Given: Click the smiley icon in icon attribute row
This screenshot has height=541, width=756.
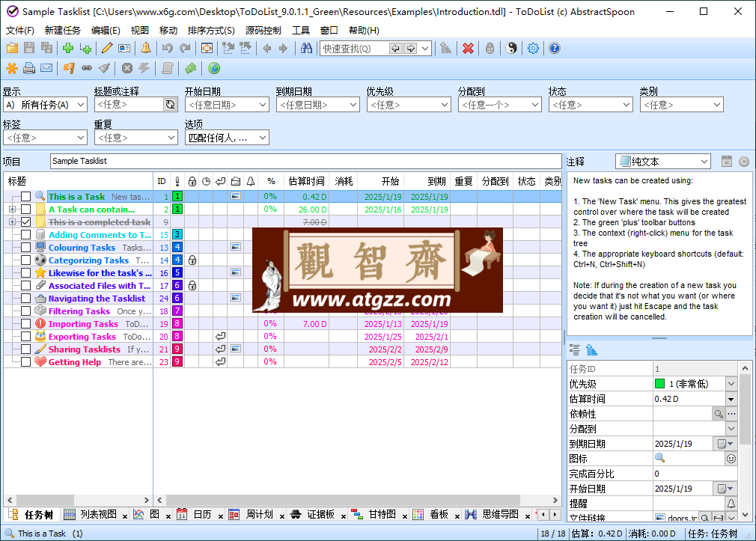Looking at the screenshot, I should tap(731, 459).
